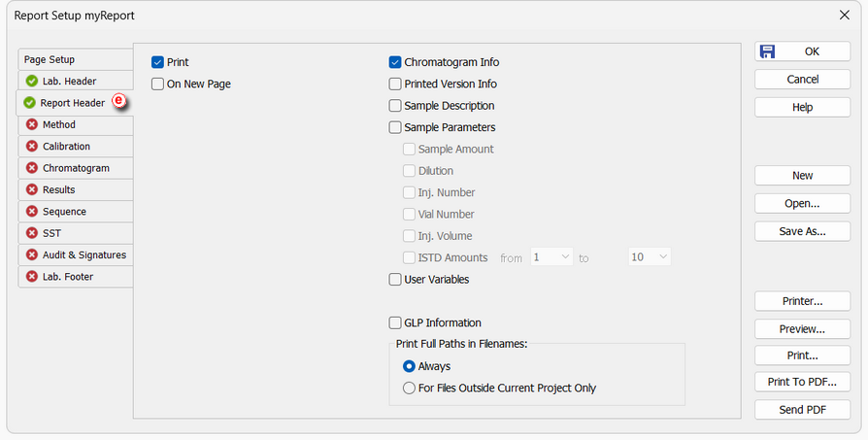Click the red X icon beside Method
Screen dimensions: 868x440
click(x=32, y=124)
